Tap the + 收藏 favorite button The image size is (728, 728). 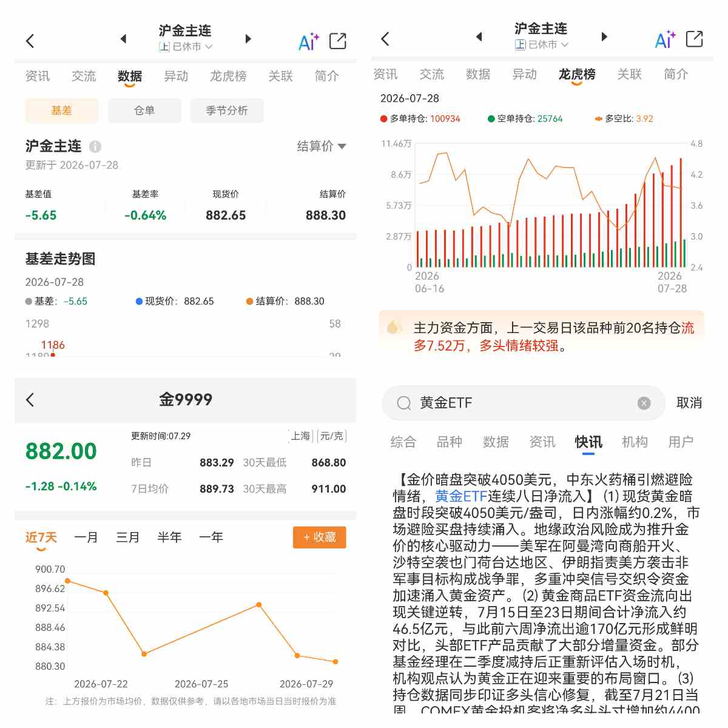tap(320, 538)
